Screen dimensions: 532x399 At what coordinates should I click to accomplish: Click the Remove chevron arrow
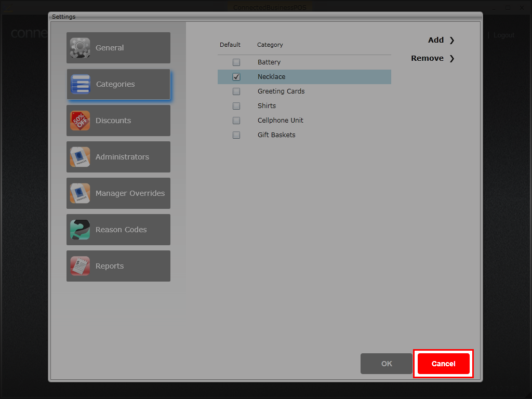451,59
